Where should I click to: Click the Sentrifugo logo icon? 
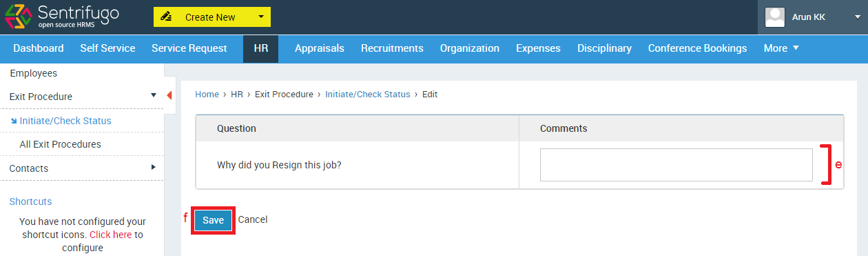coord(18,17)
